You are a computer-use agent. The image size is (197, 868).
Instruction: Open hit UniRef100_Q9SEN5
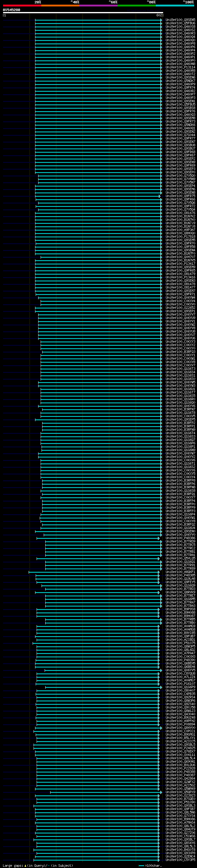tap(180, 20)
